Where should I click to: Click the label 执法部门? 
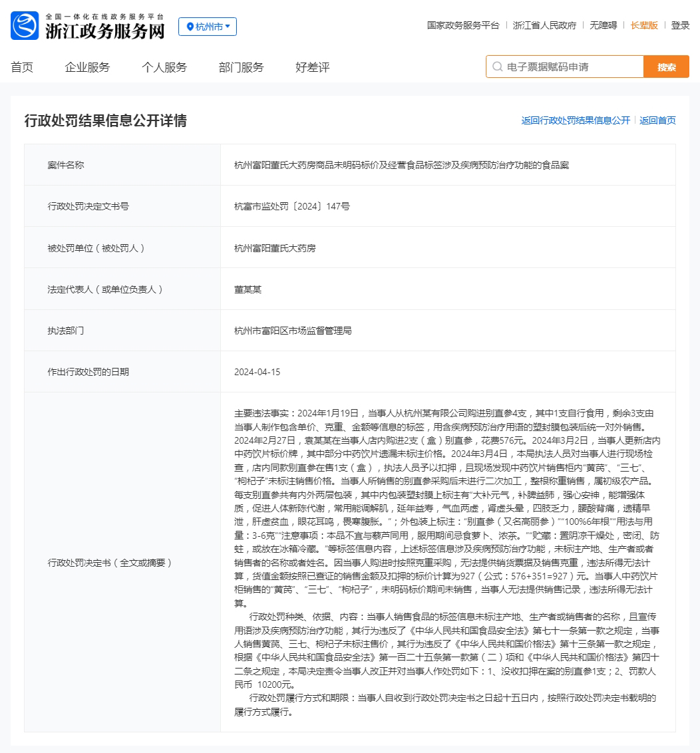(66, 331)
